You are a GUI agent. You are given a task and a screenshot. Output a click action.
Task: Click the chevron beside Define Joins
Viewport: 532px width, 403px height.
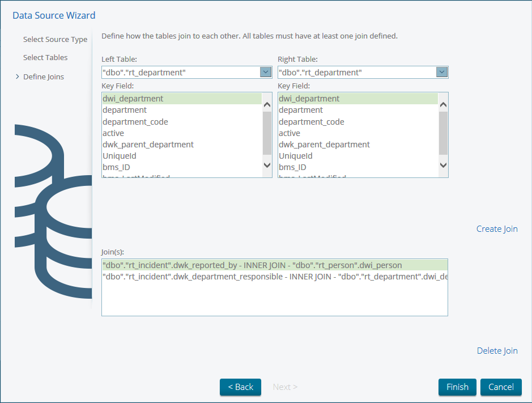click(17, 76)
